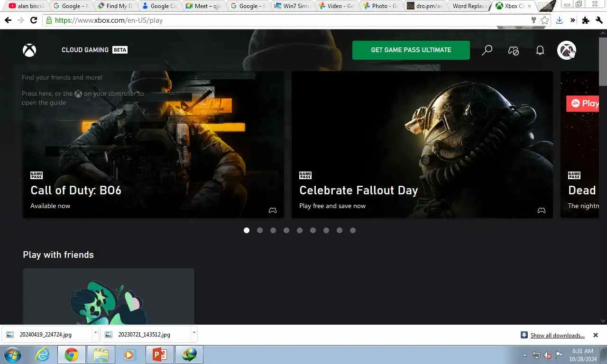
Task: Open the search magnifier icon
Action: point(487,50)
